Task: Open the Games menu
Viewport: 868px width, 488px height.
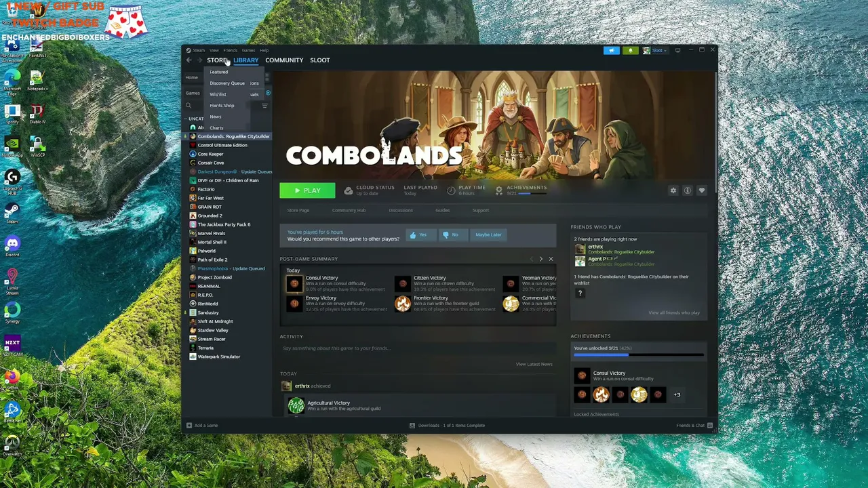Action: click(x=249, y=50)
